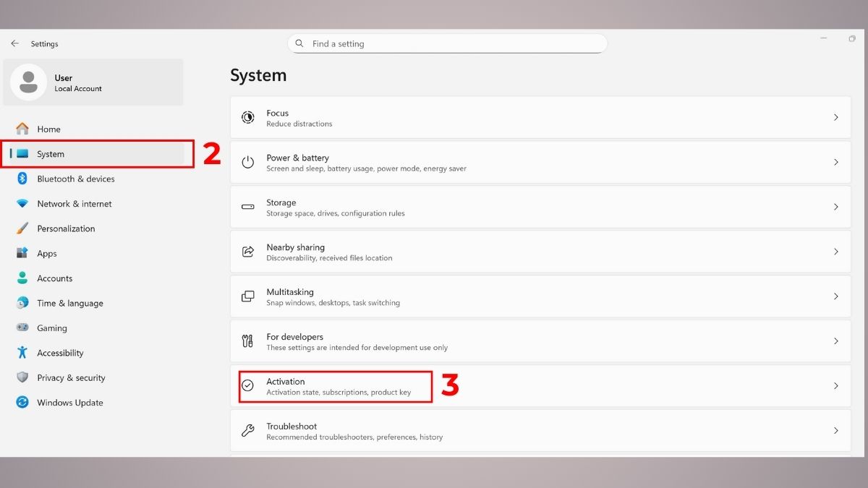The height and width of the screenshot is (488, 868).
Task: Open the Windows Update label in sidebar
Action: tap(70, 403)
